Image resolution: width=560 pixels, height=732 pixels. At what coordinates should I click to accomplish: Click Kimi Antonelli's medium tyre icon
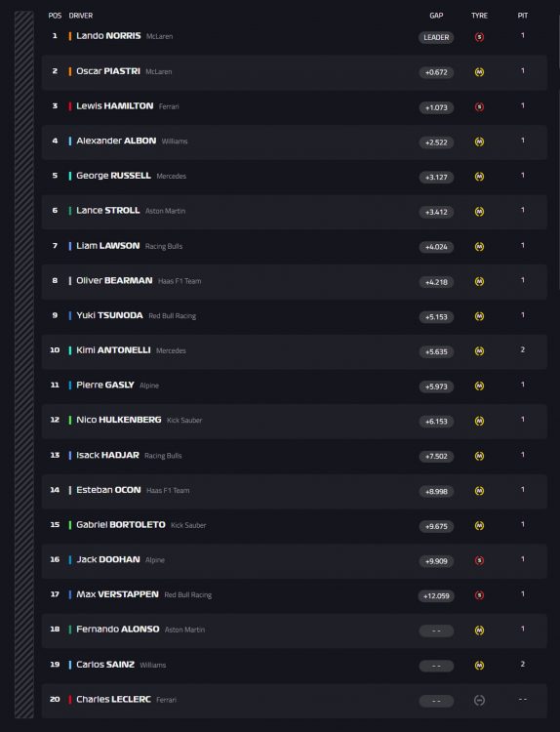[479, 351]
